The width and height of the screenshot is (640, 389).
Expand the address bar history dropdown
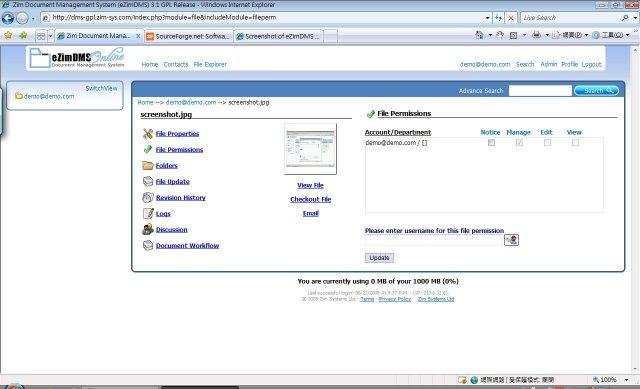point(487,18)
